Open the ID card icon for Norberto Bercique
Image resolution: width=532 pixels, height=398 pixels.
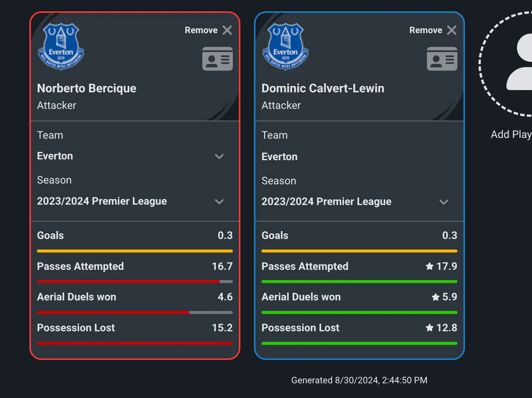tap(217, 59)
